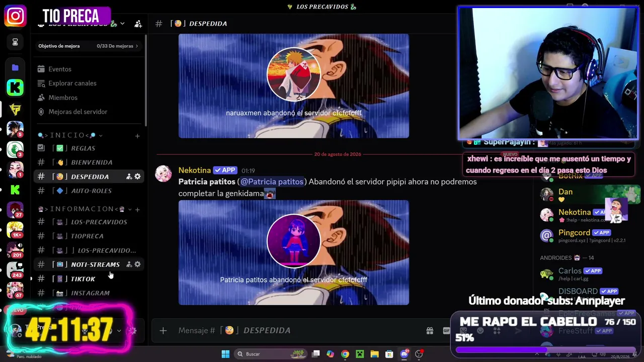The image size is (644, 362).
Task: Launch Copilot from the taskbar
Action: 330,354
